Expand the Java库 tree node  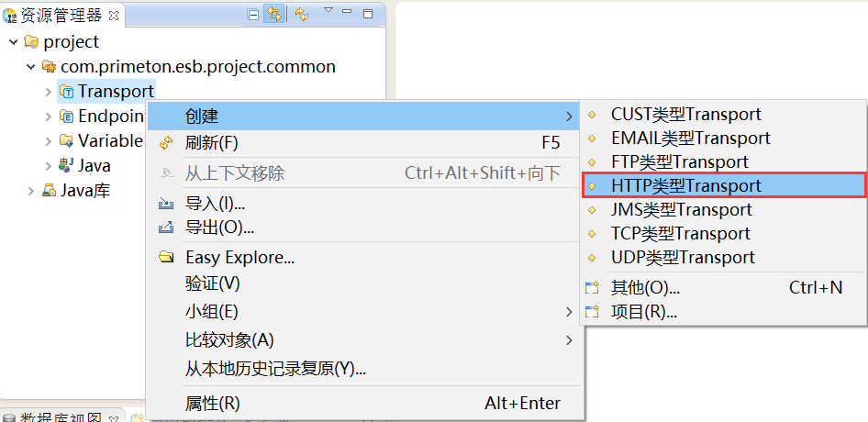click(x=31, y=191)
